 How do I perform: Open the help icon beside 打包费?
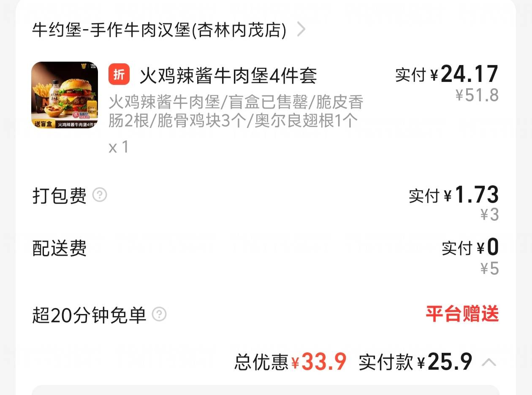coord(100,195)
